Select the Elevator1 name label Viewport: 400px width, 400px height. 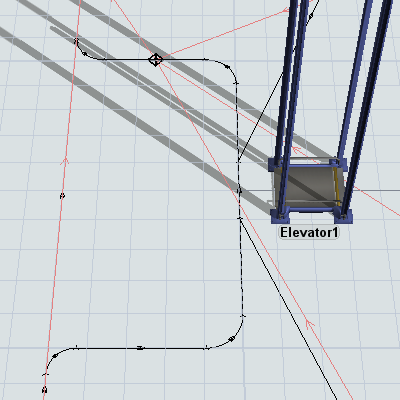tap(309, 233)
